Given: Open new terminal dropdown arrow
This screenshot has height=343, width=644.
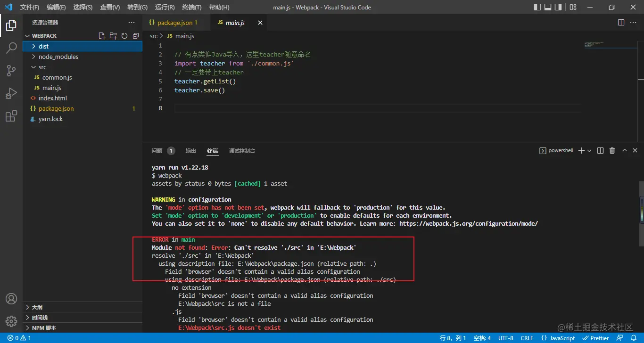Looking at the screenshot, I should click(589, 151).
